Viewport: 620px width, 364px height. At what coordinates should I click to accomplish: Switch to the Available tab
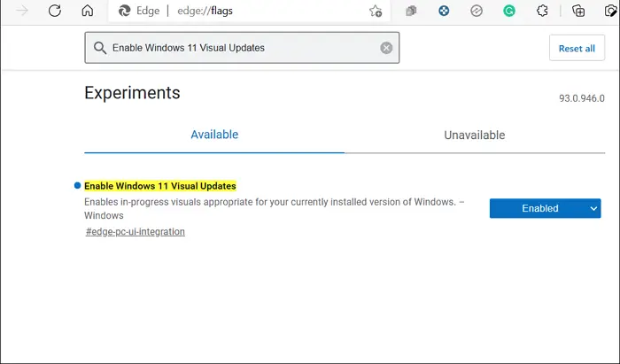pyautogui.click(x=214, y=135)
